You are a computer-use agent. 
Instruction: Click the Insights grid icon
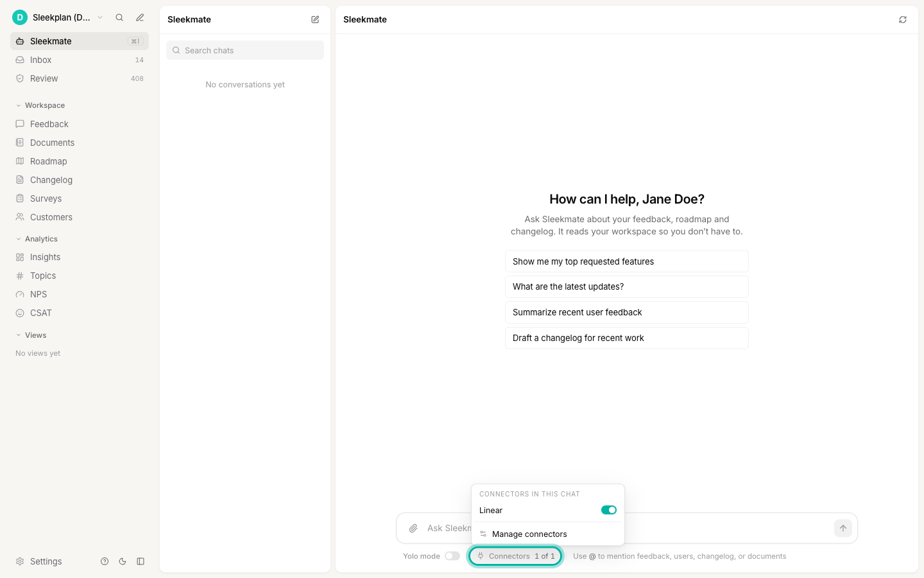pos(20,257)
